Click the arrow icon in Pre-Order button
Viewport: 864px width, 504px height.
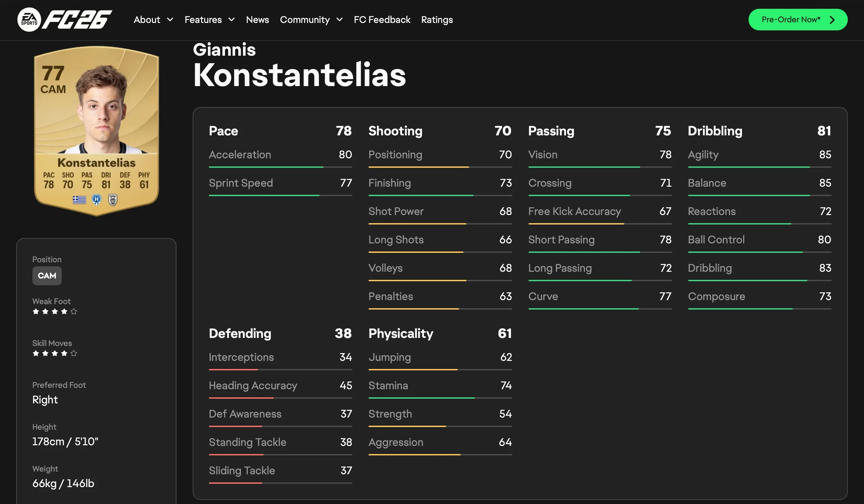tap(832, 20)
